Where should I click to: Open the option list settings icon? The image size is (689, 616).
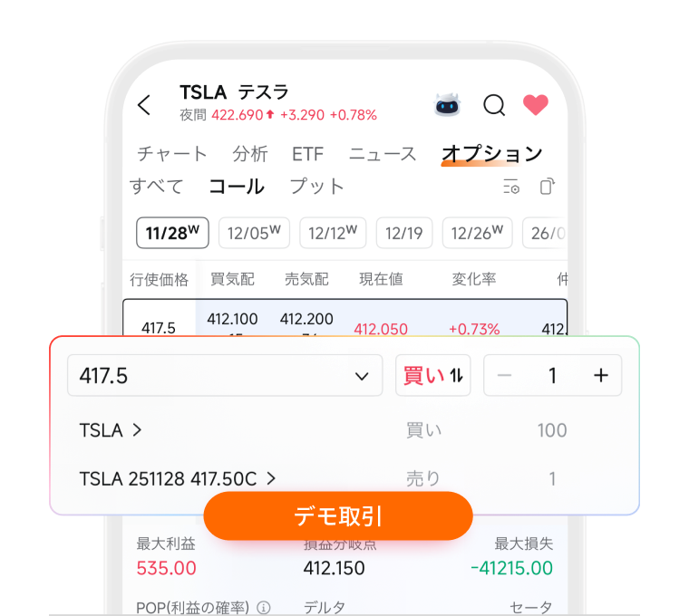(511, 187)
